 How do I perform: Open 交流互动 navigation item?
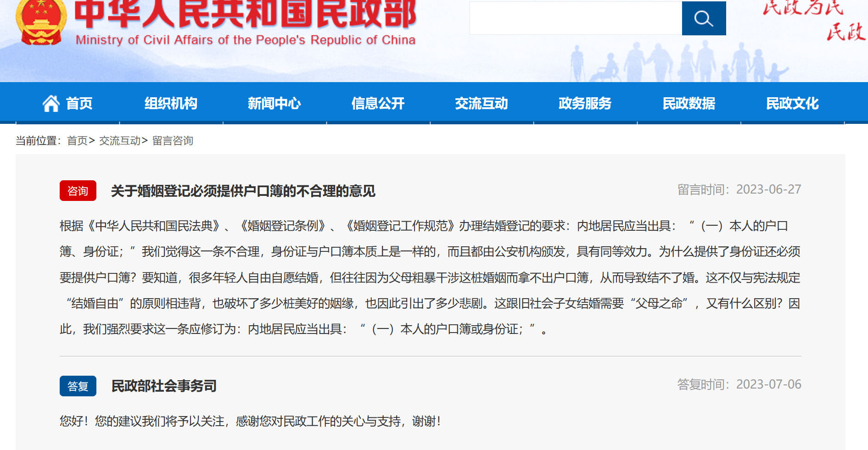(x=482, y=104)
